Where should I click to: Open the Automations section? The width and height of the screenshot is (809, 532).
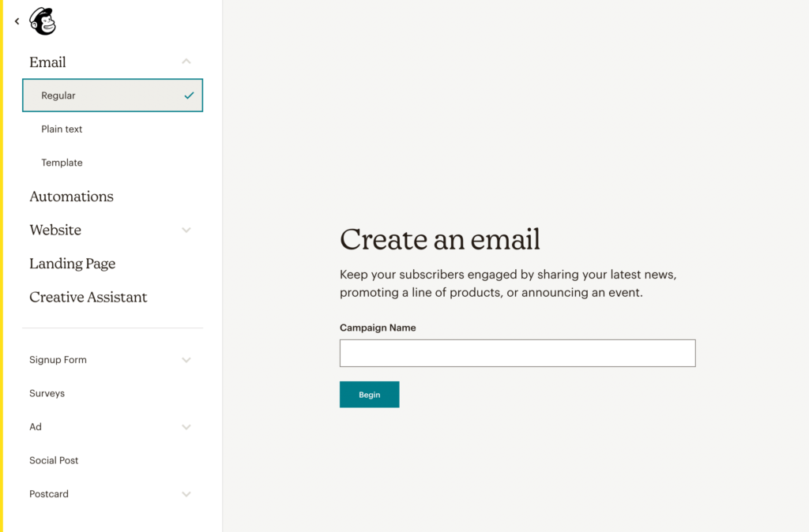pyautogui.click(x=71, y=197)
